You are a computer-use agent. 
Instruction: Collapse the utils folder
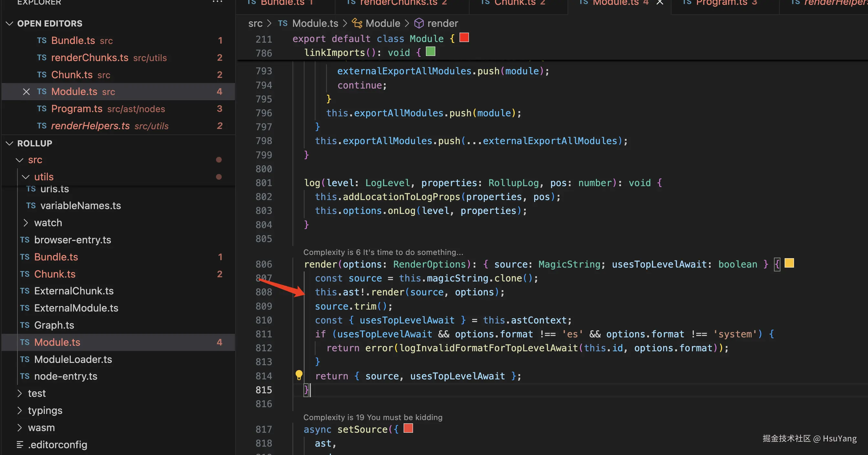[26, 177]
